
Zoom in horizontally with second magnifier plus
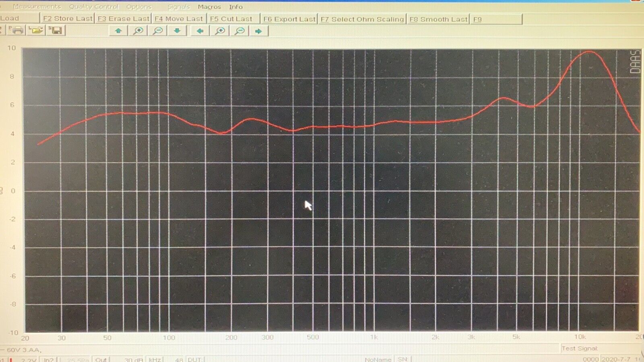click(220, 31)
